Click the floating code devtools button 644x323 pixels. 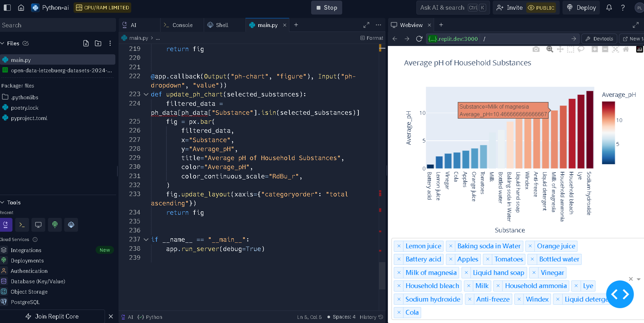(x=620, y=294)
